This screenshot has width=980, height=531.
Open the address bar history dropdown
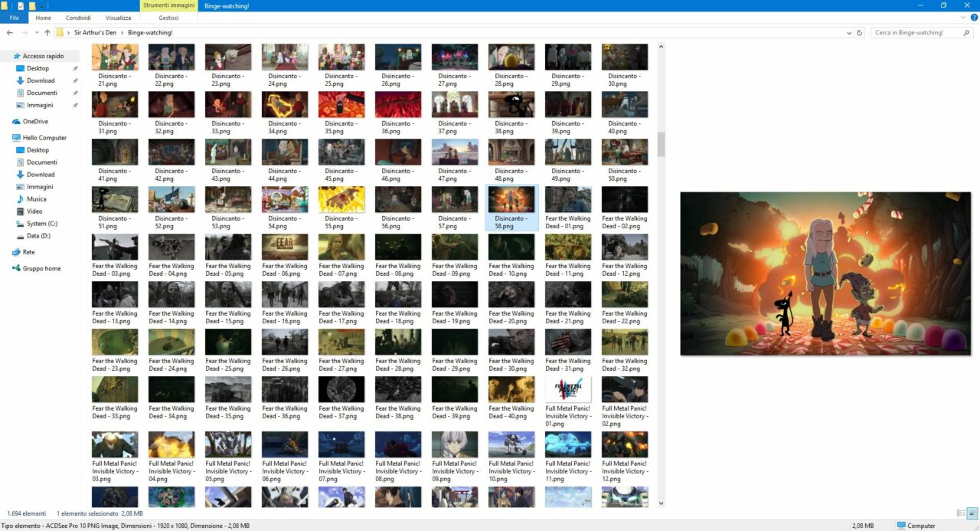click(x=849, y=33)
